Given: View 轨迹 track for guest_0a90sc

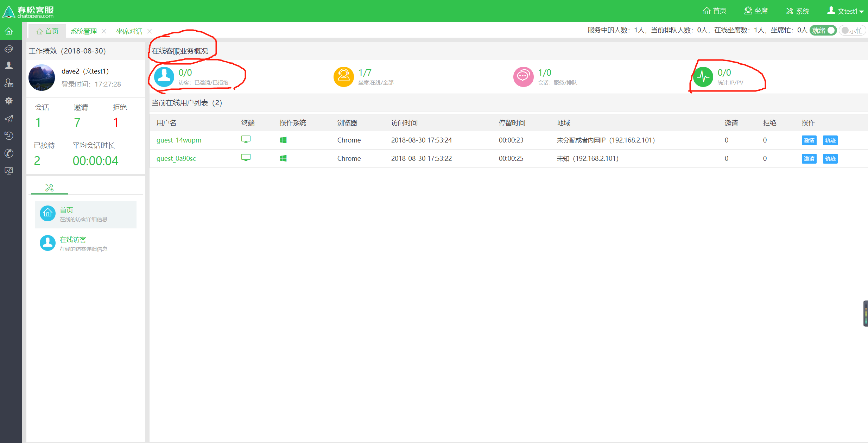Looking at the screenshot, I should [830, 158].
